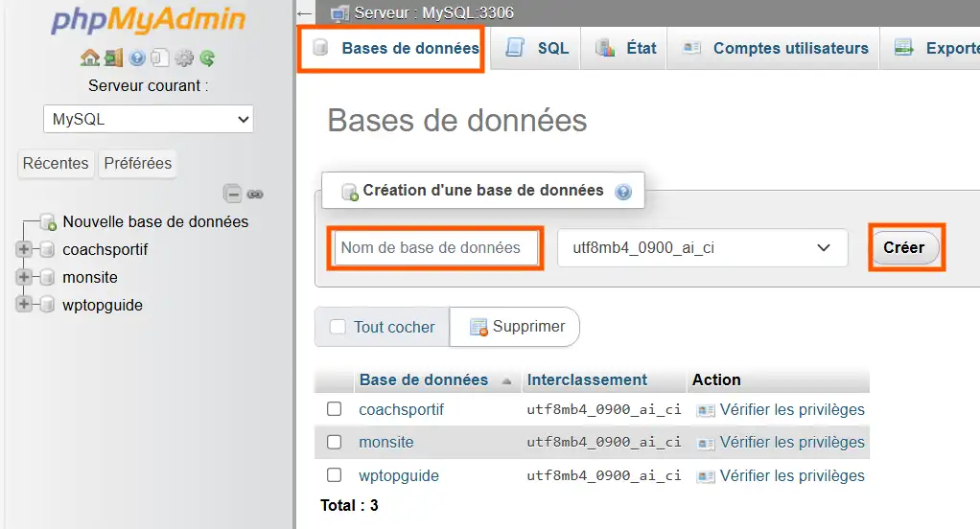
Task: Click the Home icon in sidebar
Action: coord(90,58)
